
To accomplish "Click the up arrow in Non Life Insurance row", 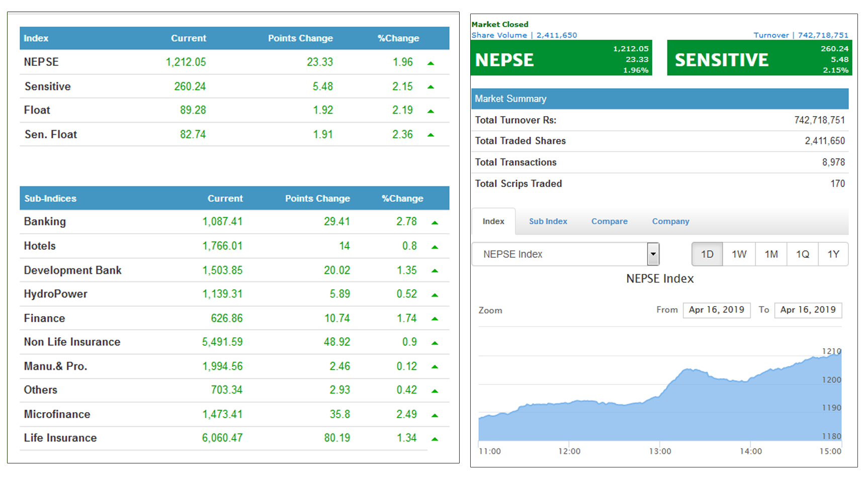I will point(435,343).
